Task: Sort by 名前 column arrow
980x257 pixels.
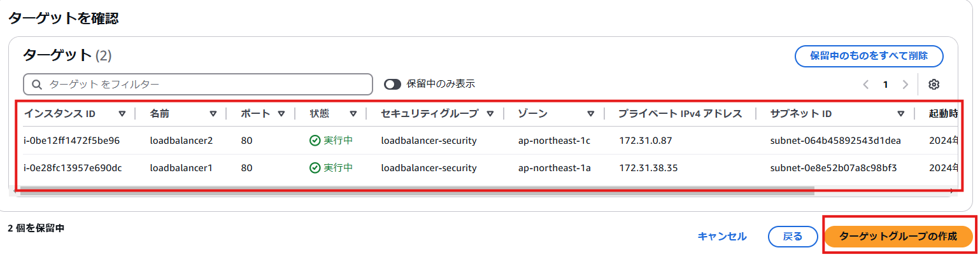Action: coord(213,114)
